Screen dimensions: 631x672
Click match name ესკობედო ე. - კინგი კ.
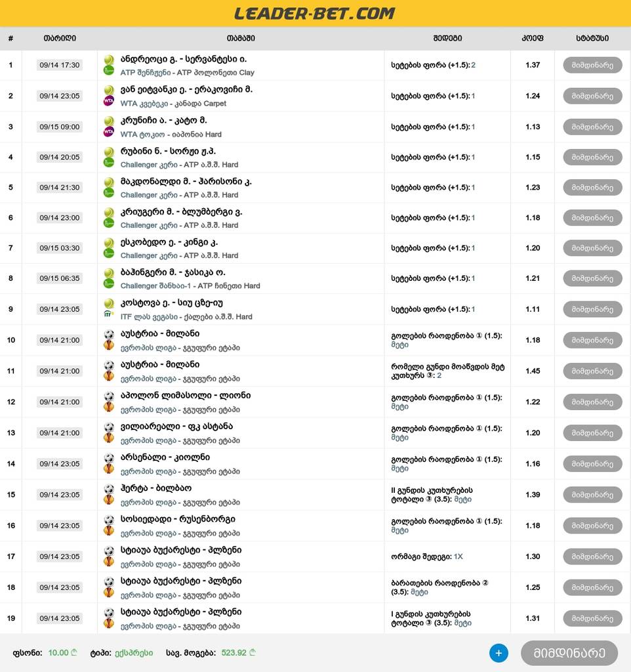pyautogui.click(x=169, y=242)
